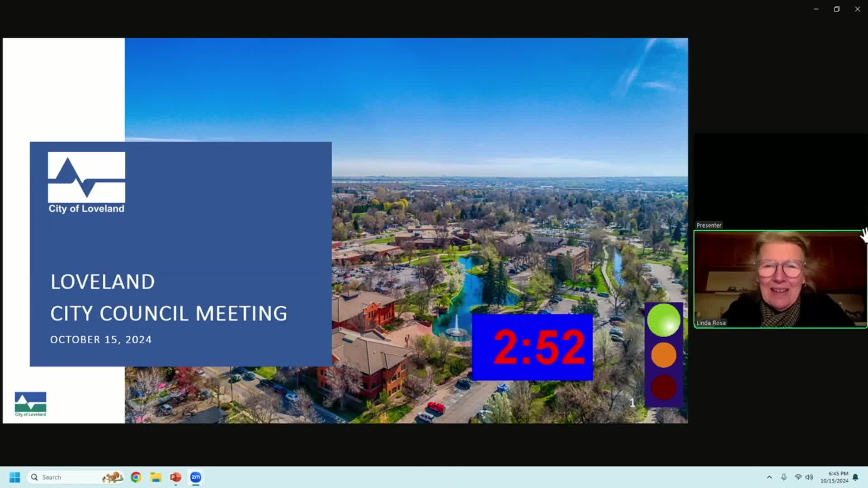Open File Explorer from the taskbar
Viewport: 868px width, 488px height.
pos(156,477)
